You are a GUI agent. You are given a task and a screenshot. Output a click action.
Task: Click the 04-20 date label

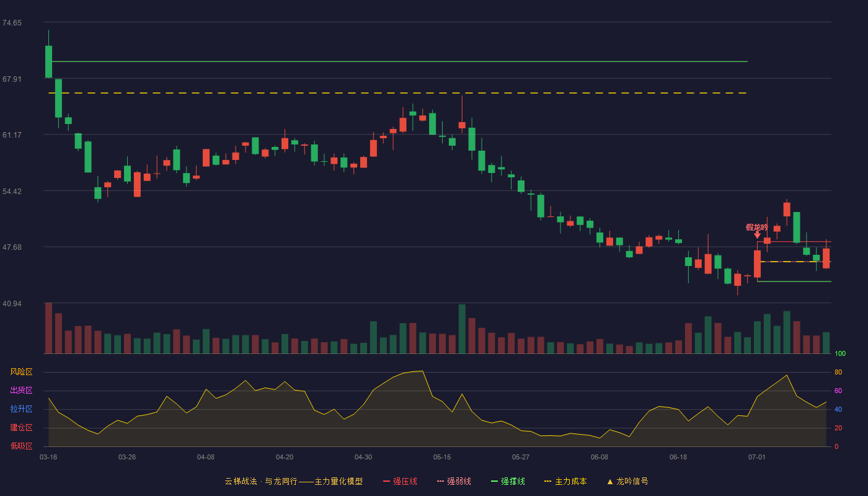click(285, 457)
